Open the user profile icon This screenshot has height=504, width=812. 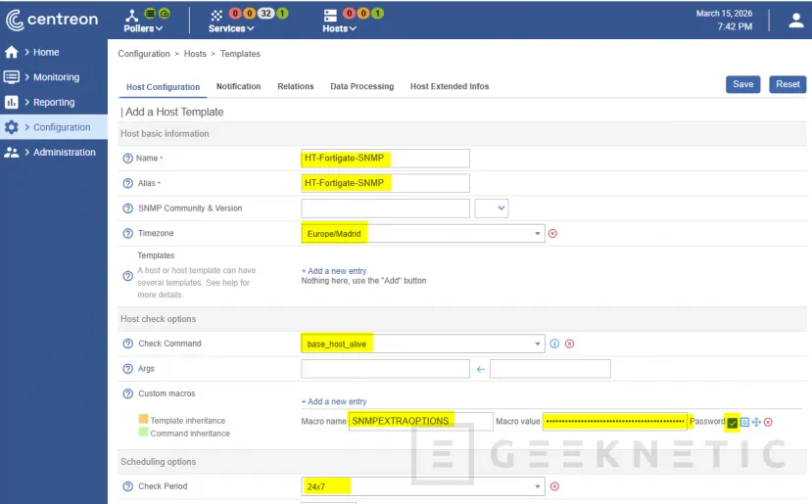796,21
